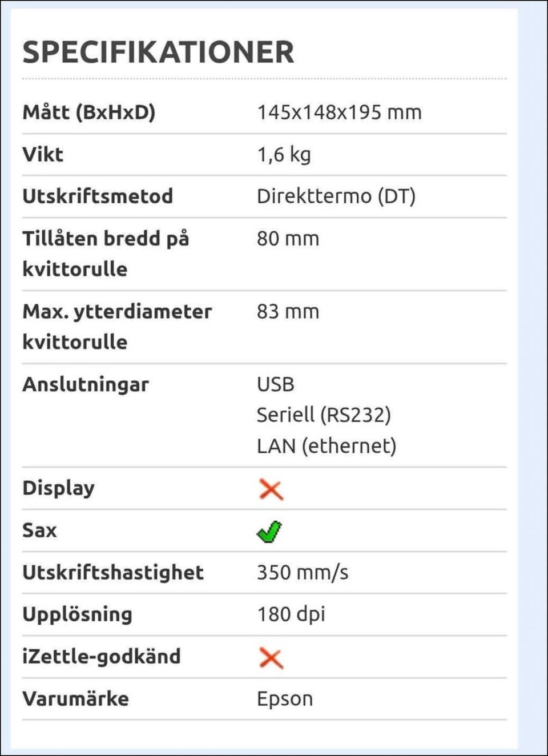Click the Vikt row label

click(43, 154)
